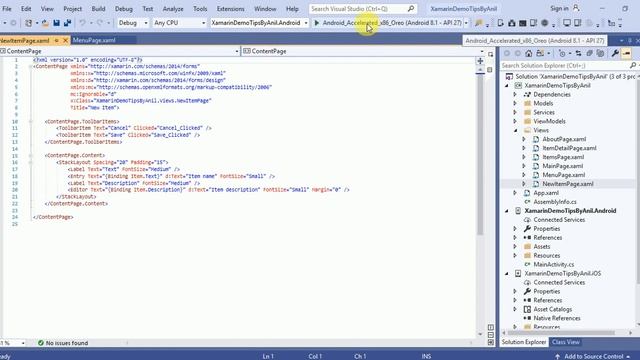Click the Save All icon in toolbar

67,23
